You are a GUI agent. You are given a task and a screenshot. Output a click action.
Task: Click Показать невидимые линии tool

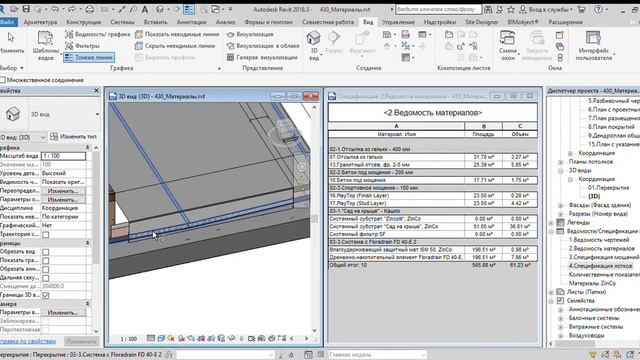(177, 34)
